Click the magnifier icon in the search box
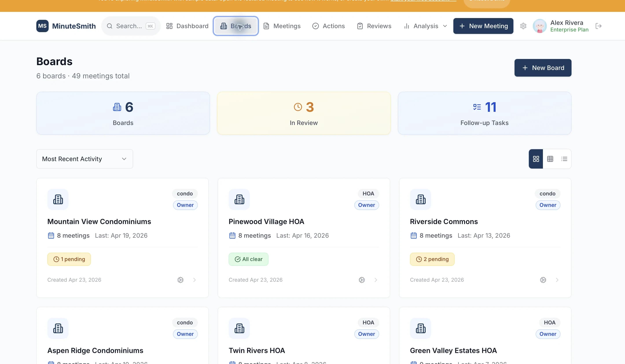Screen dimensions: 625x364 pyautogui.click(x=109, y=26)
